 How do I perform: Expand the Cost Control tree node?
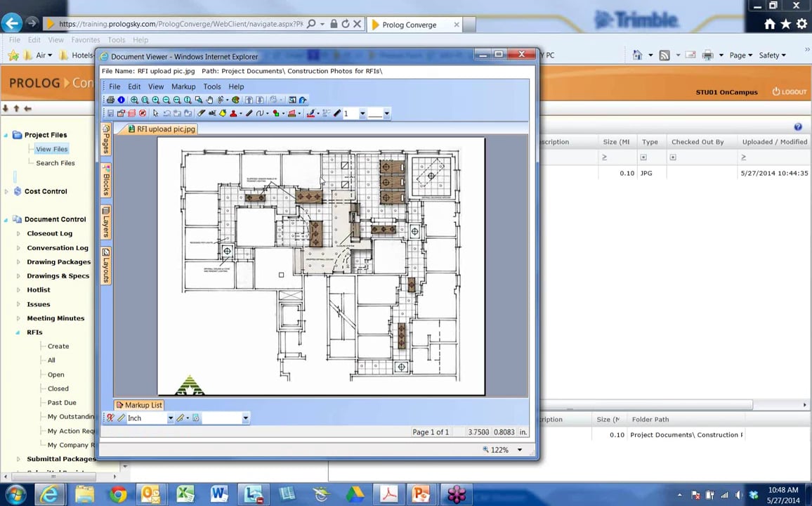(x=6, y=192)
